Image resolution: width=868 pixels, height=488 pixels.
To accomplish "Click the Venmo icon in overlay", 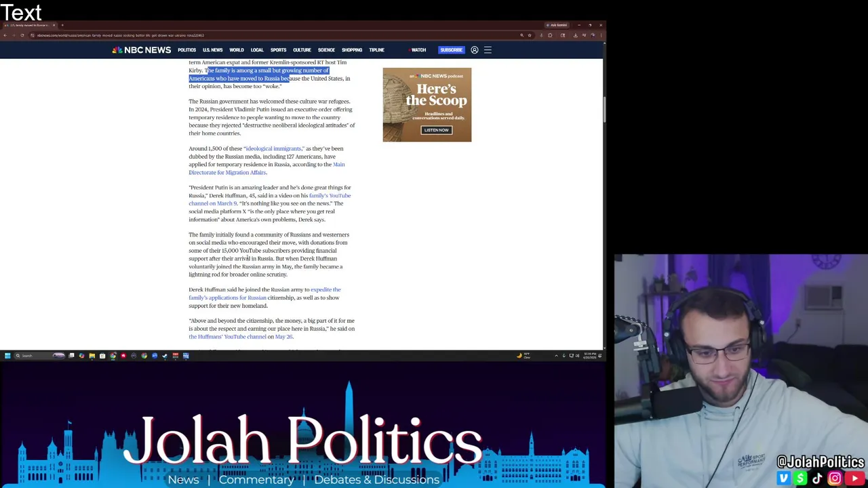I will pyautogui.click(x=784, y=479).
